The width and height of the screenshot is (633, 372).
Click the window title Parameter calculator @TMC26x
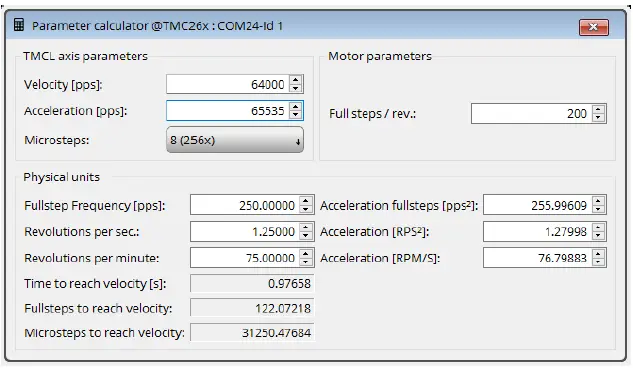point(157,26)
